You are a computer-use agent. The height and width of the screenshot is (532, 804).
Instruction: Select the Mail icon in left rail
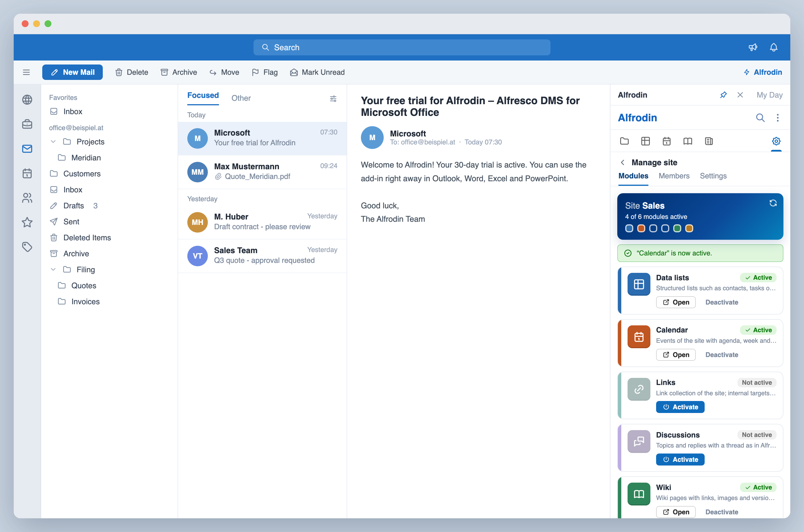pyautogui.click(x=27, y=149)
